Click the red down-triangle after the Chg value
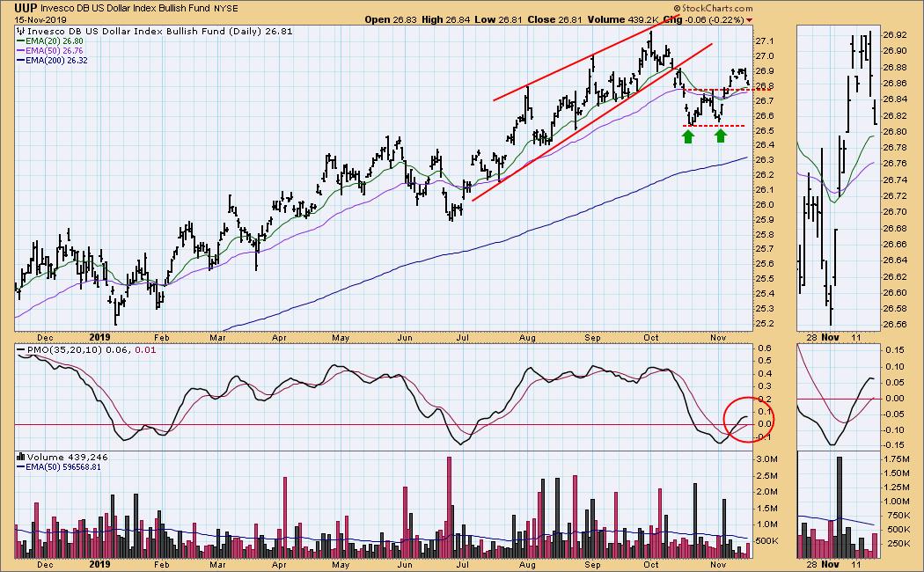 750,20
